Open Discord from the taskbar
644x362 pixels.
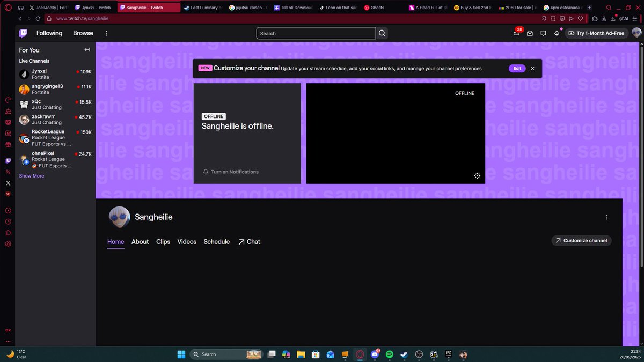(375, 354)
